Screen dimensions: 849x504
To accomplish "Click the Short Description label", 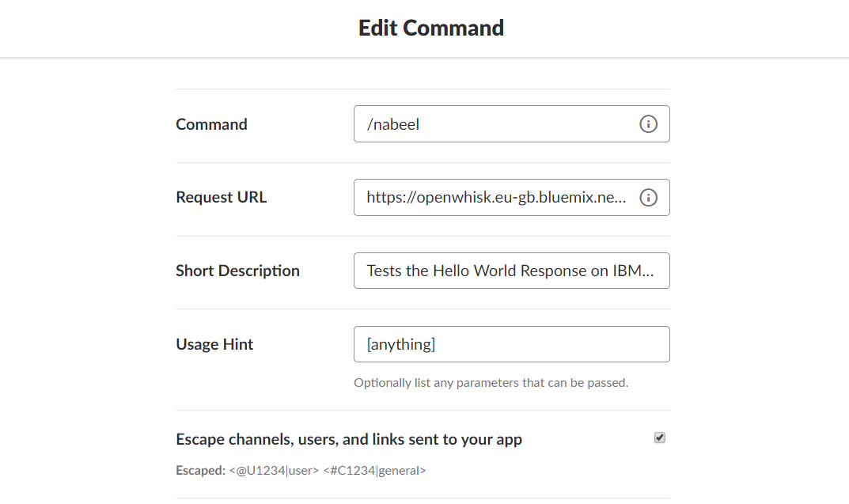I will 237,271.
